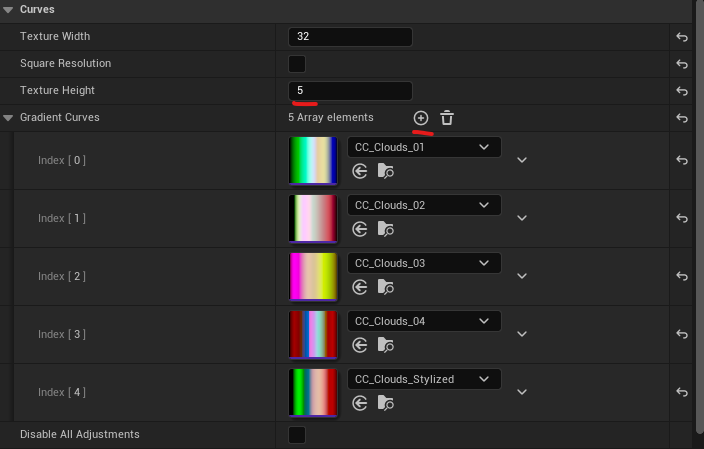704x449 pixels.
Task: Reset Index 1 element to default
Action: pos(682,218)
